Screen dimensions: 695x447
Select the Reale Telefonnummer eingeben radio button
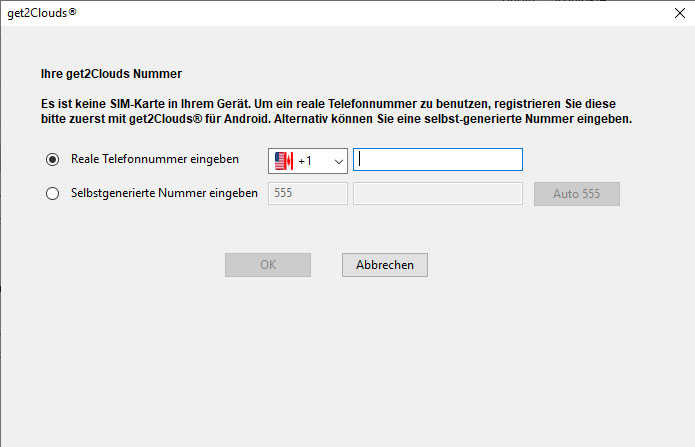click(x=52, y=159)
